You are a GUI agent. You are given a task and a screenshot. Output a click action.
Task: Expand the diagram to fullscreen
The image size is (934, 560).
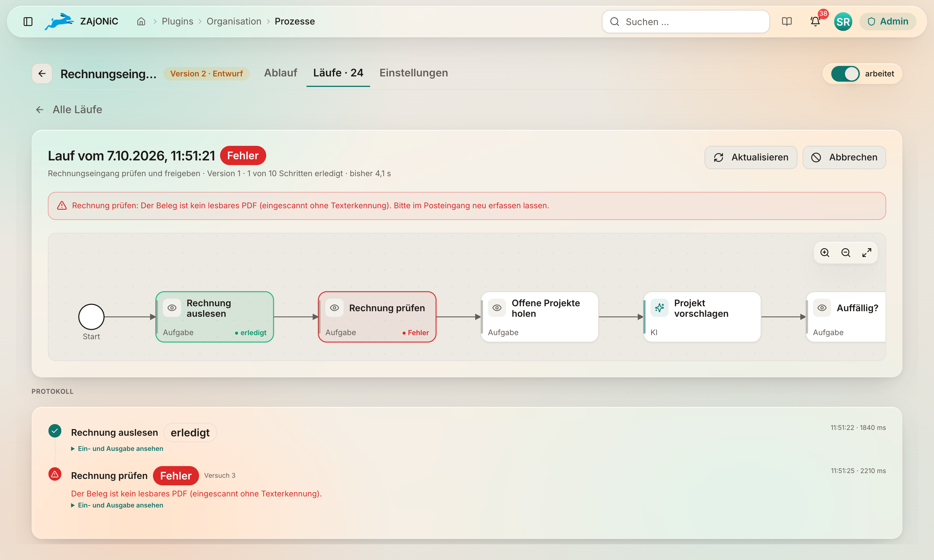pos(867,253)
